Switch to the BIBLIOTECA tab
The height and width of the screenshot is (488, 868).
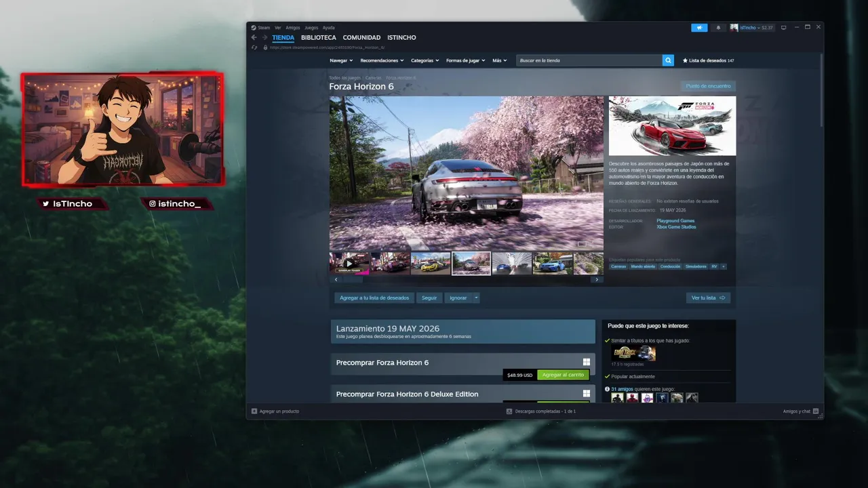tap(319, 38)
